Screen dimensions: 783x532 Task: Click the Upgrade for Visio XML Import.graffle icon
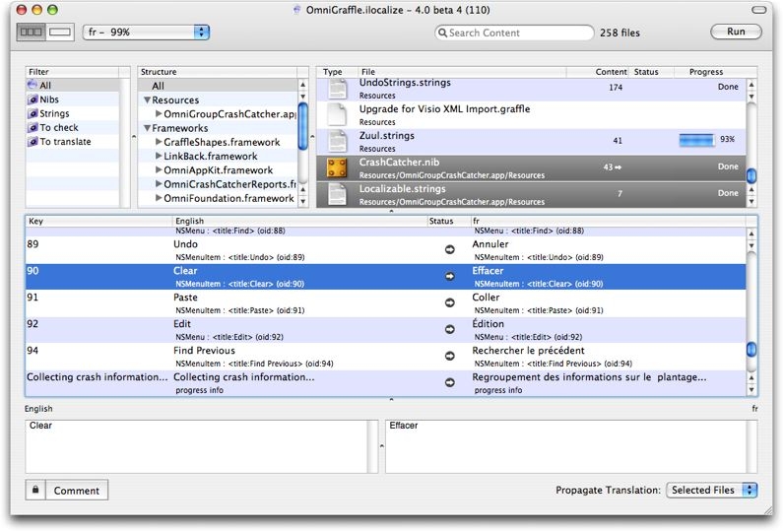point(337,115)
